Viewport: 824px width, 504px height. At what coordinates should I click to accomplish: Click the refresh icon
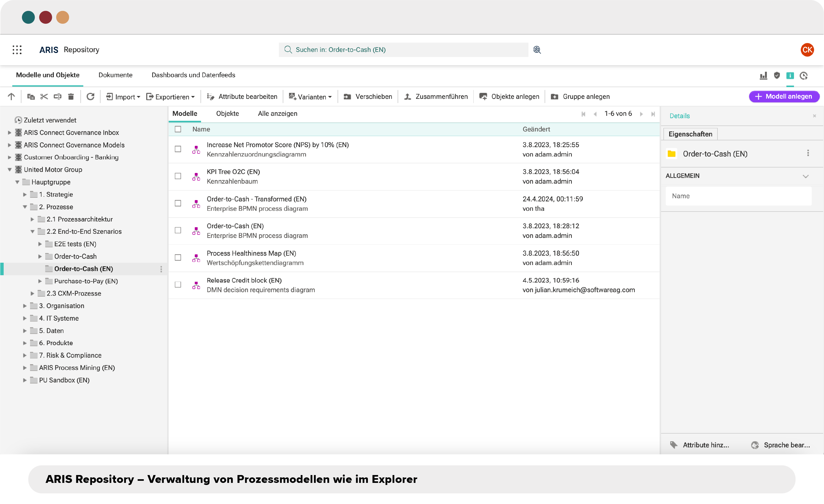(90, 97)
